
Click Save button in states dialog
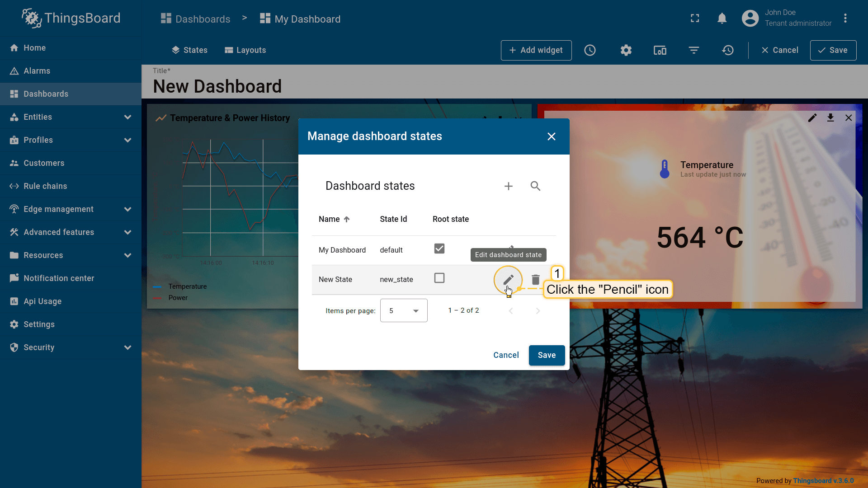click(547, 355)
